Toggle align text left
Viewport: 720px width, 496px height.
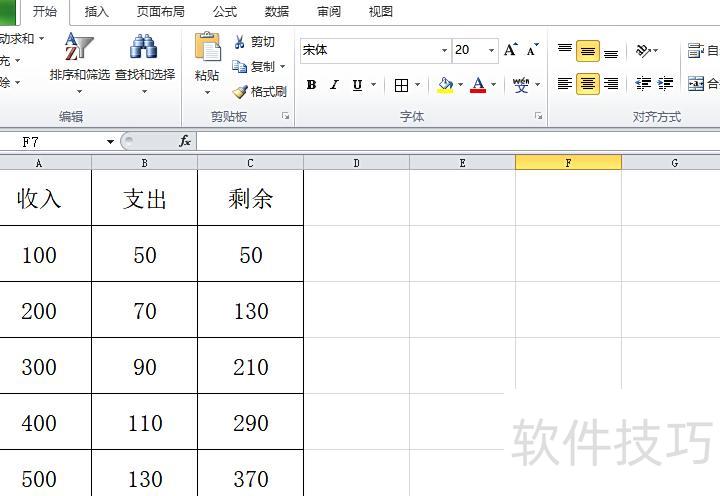pos(565,84)
